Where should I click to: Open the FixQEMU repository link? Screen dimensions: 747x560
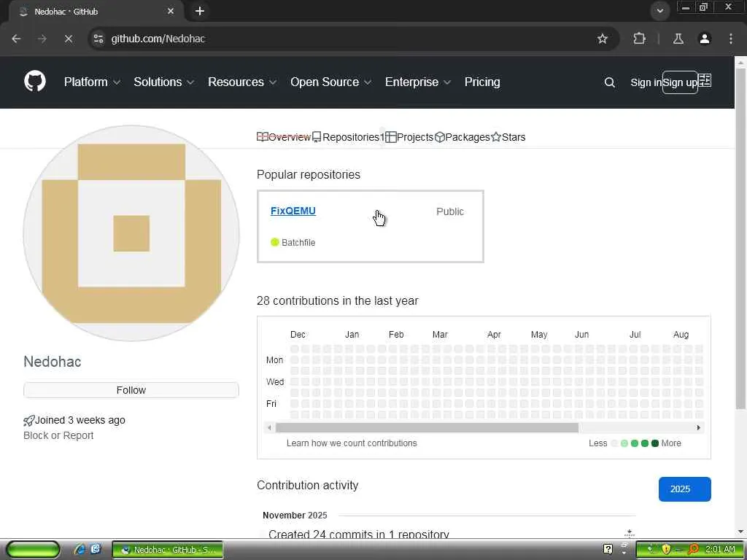(293, 211)
